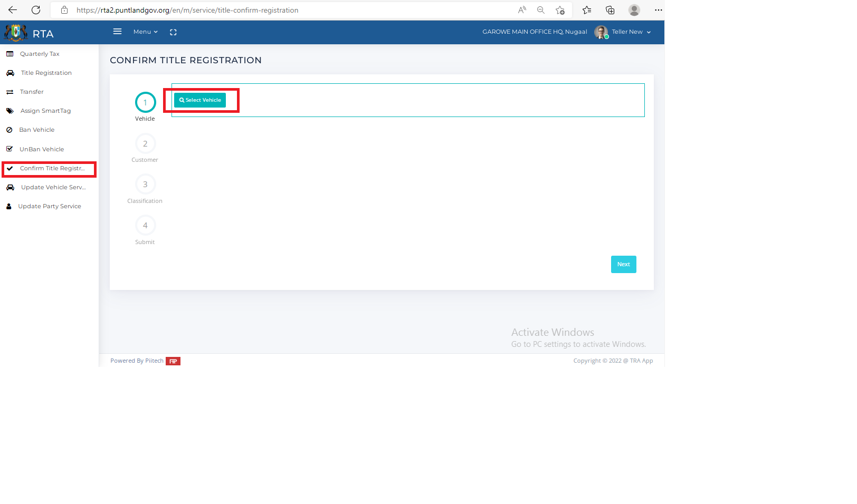Toggle sidebar with hamburger icon

117,32
